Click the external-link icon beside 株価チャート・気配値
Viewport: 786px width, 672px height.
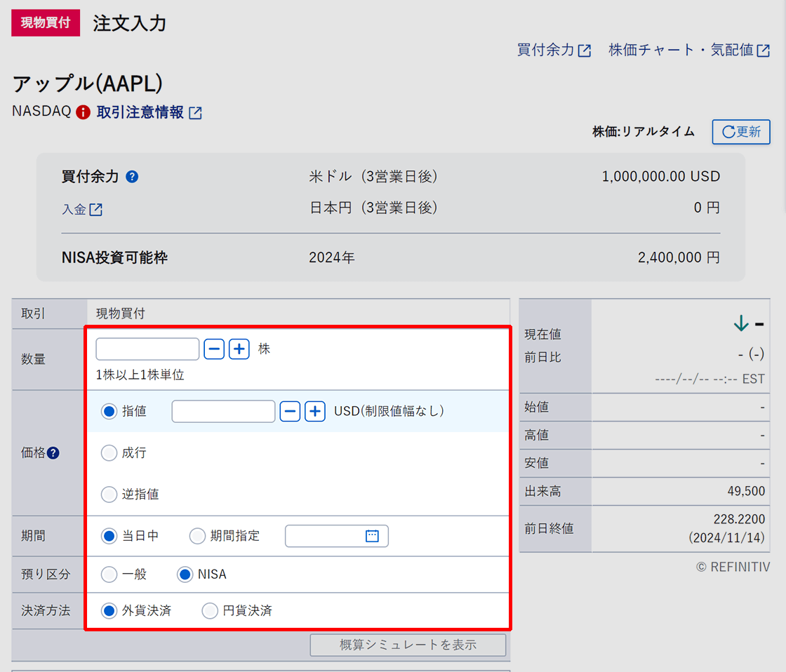coord(763,51)
